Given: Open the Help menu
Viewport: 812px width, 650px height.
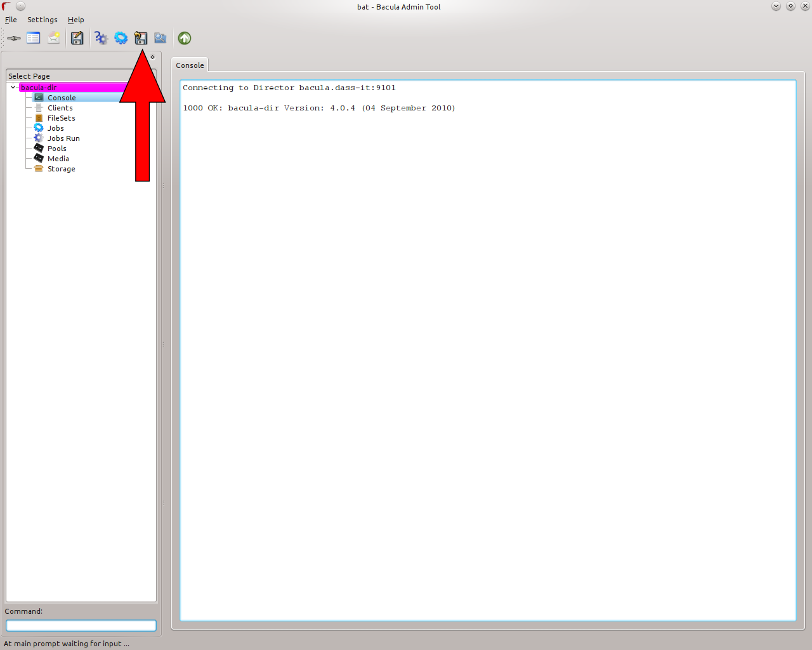Looking at the screenshot, I should pyautogui.click(x=76, y=20).
